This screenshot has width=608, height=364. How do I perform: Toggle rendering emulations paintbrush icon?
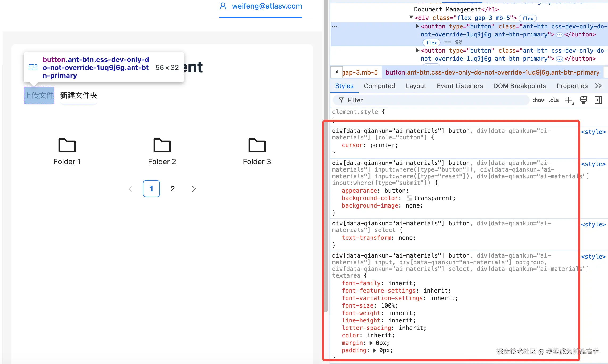pos(583,100)
